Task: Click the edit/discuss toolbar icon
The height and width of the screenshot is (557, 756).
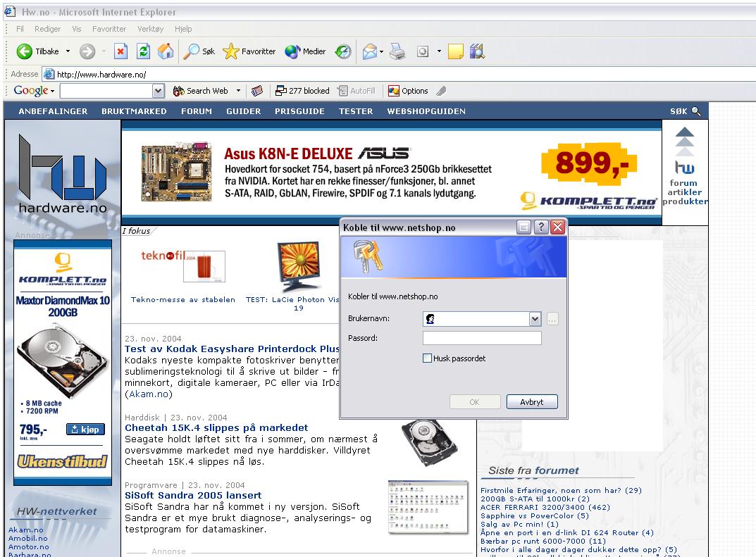Action: (422, 51)
